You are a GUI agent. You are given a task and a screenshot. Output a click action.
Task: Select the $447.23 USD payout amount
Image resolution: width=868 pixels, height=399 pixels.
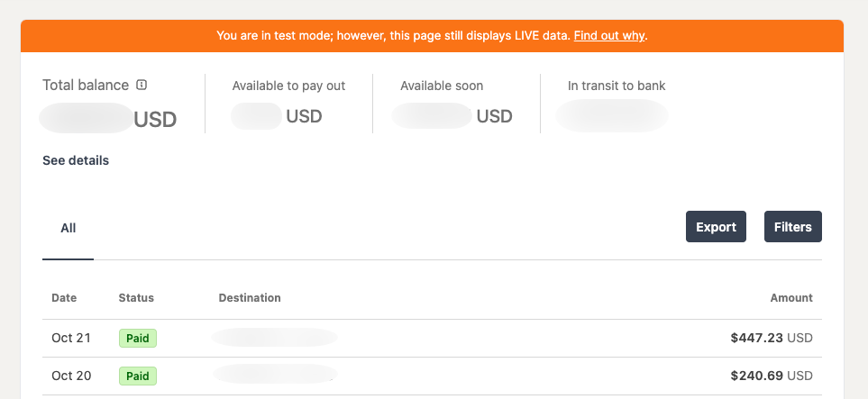[x=771, y=338]
